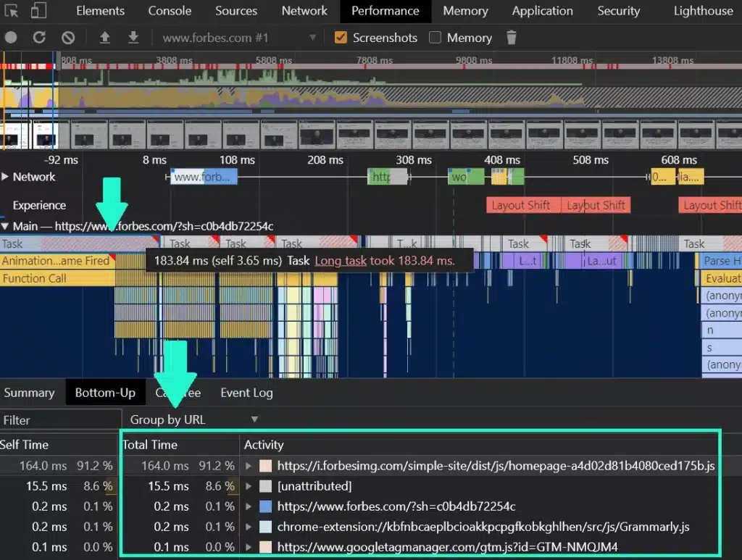Screen dimensions: 742x560
Task: Click the forbes.com row blue swatch
Action: click(x=265, y=506)
